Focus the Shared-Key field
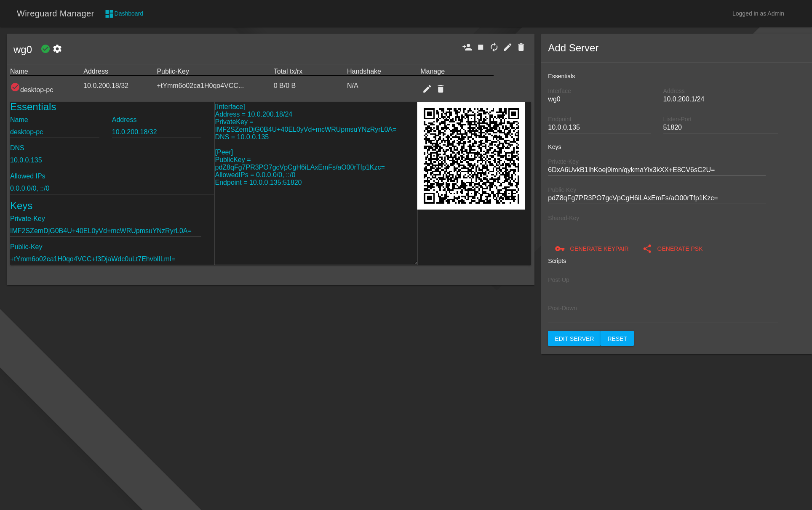Screen dimensions: 812x510 pyautogui.click(x=663, y=226)
